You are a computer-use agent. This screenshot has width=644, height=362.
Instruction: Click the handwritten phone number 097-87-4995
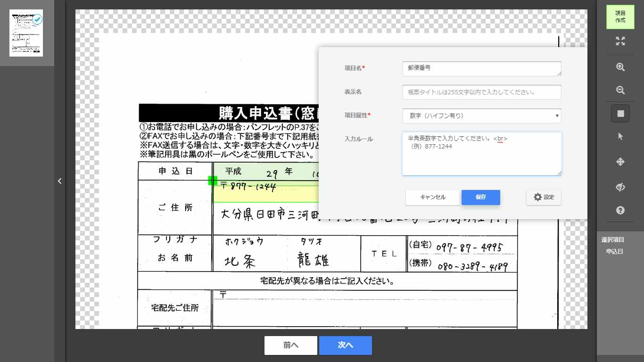click(x=469, y=247)
